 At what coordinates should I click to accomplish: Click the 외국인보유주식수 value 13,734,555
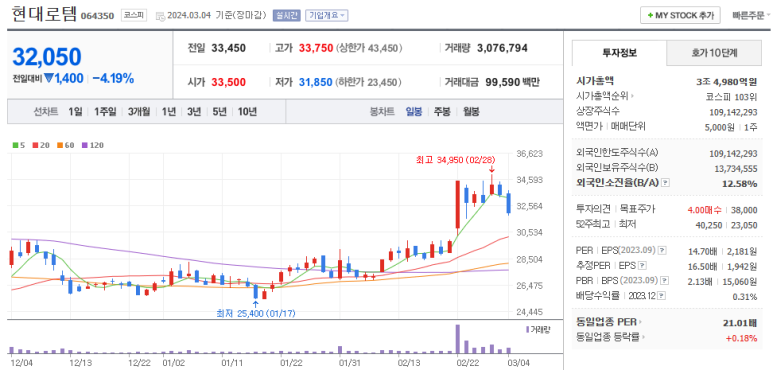click(x=736, y=168)
